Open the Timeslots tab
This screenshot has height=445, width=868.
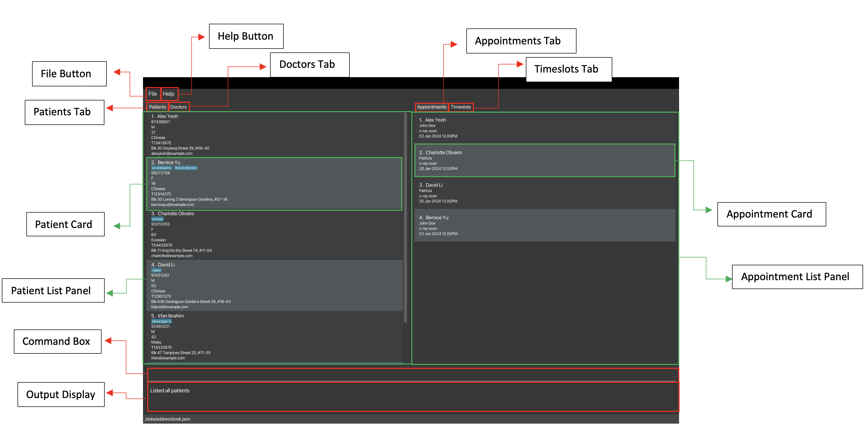click(x=461, y=107)
